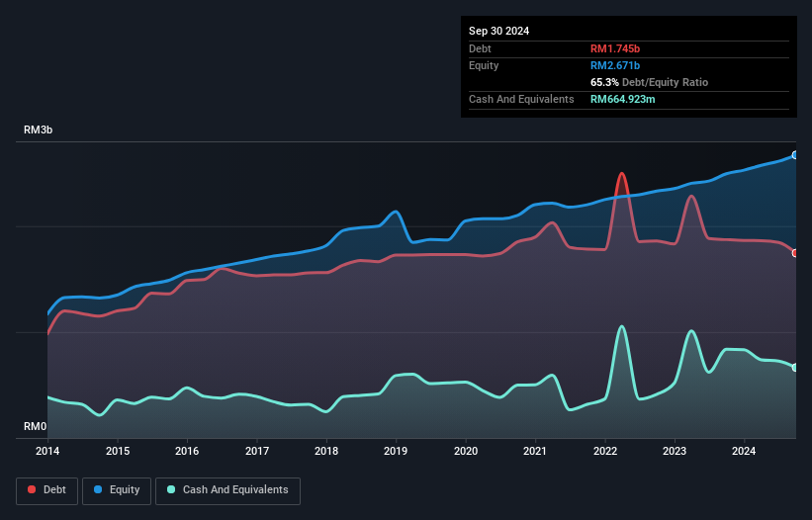Click the RM1.745b debt value
The height and width of the screenshot is (520, 812).
[x=615, y=48]
